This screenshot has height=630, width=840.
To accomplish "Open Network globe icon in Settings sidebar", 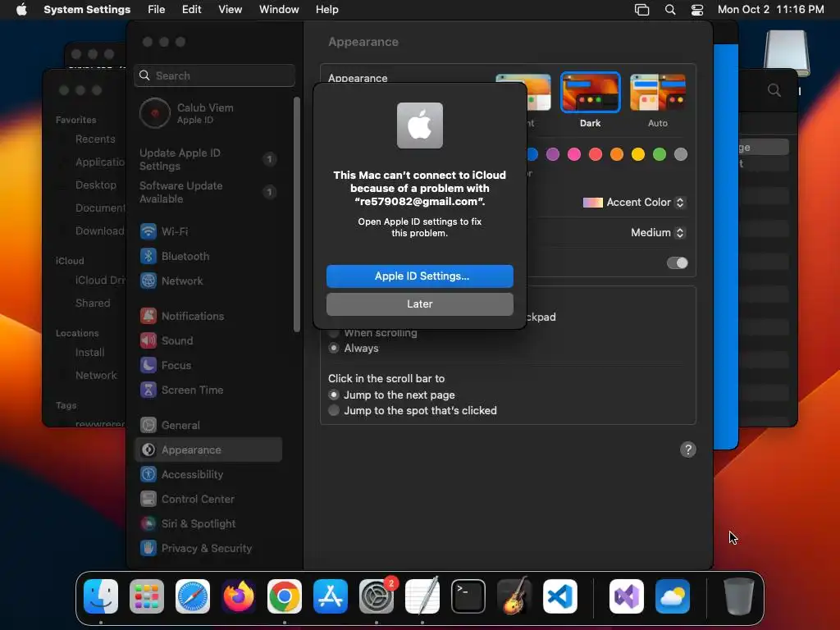I will coord(148,281).
